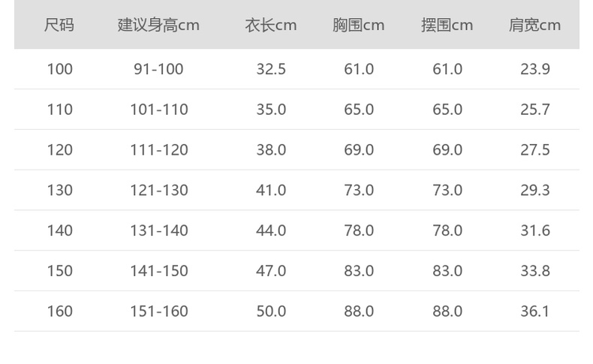
Task: Select size 160 row label
Action: [59, 311]
